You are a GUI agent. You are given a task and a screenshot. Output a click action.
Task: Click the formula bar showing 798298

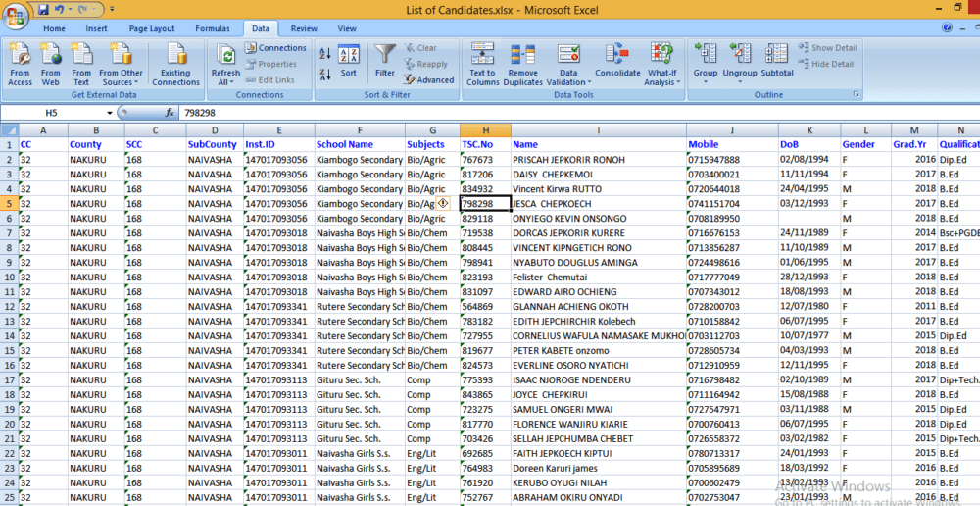pos(578,113)
